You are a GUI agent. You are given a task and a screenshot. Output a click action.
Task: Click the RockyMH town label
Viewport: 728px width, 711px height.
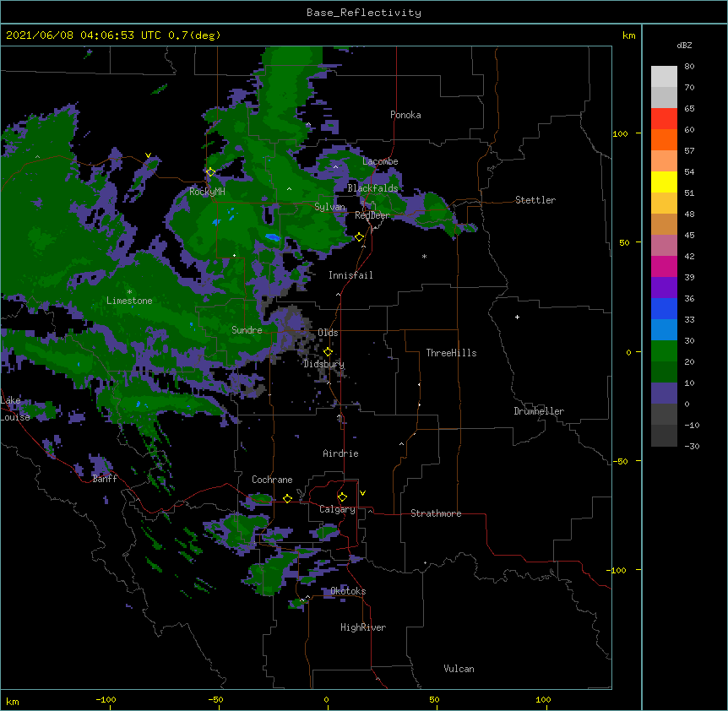(x=207, y=192)
